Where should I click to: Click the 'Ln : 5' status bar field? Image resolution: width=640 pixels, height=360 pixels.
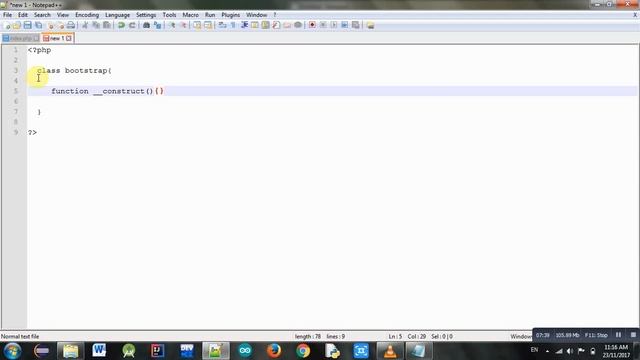click(395, 337)
